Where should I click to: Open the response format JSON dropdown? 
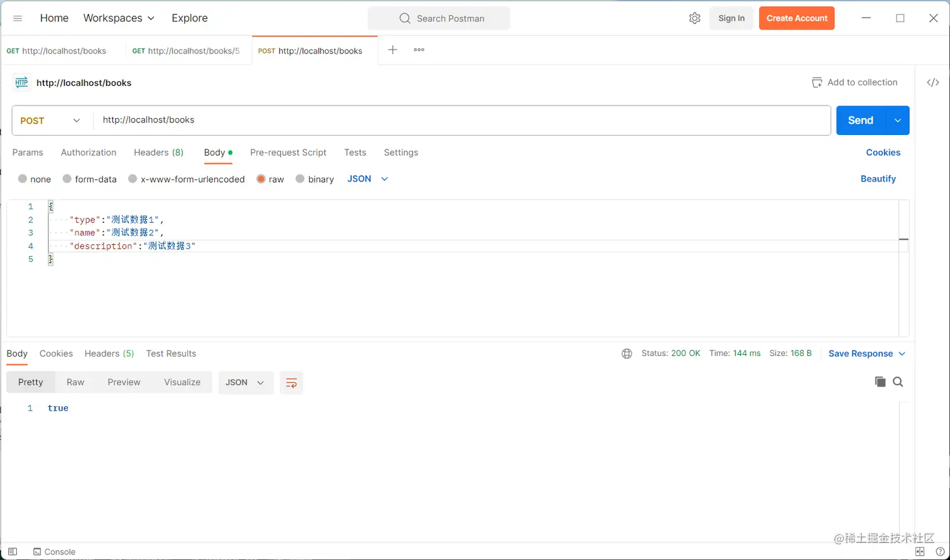point(246,382)
